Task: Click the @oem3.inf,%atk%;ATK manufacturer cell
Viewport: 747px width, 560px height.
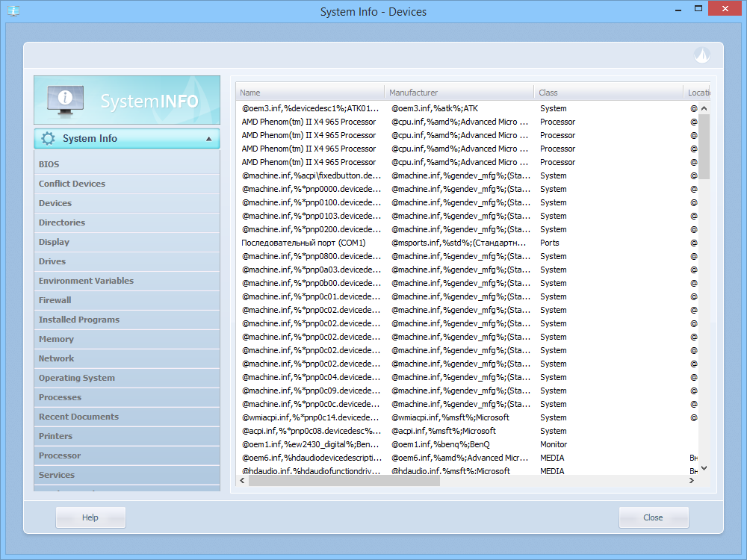Action: tap(435, 108)
